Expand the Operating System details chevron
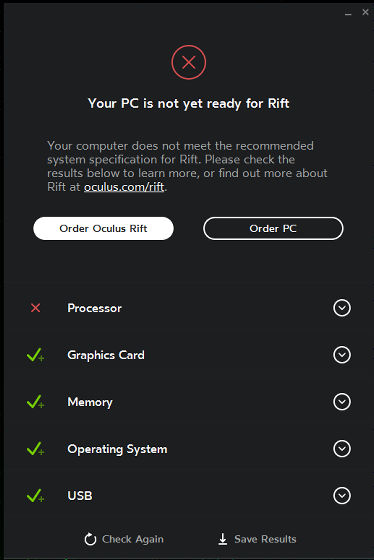Screen dimensions: 374x560 [342, 449]
